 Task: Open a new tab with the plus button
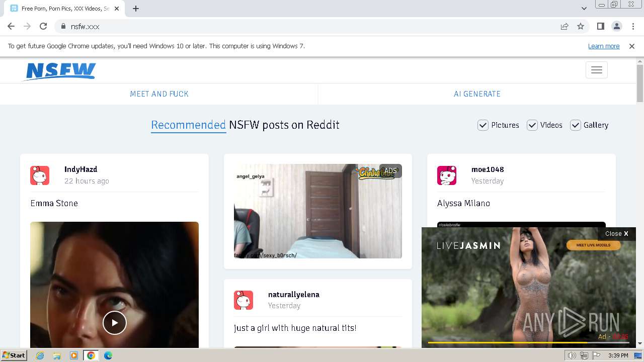(x=136, y=8)
